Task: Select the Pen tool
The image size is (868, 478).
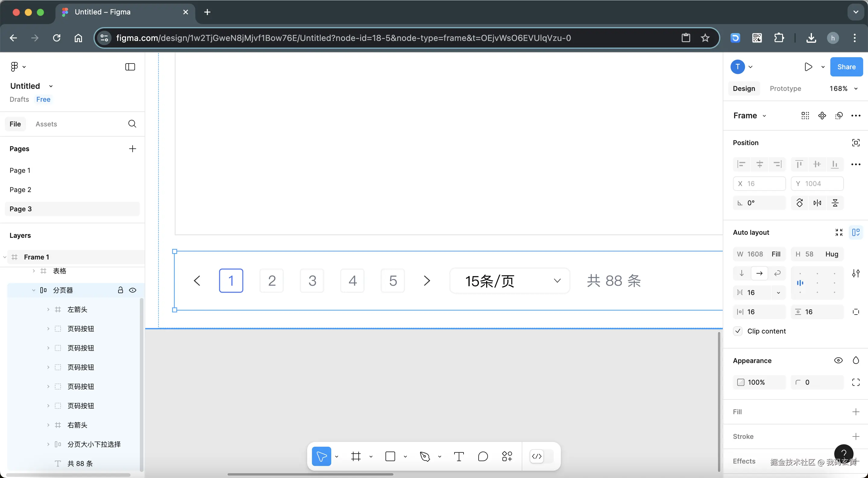Action: (425, 456)
